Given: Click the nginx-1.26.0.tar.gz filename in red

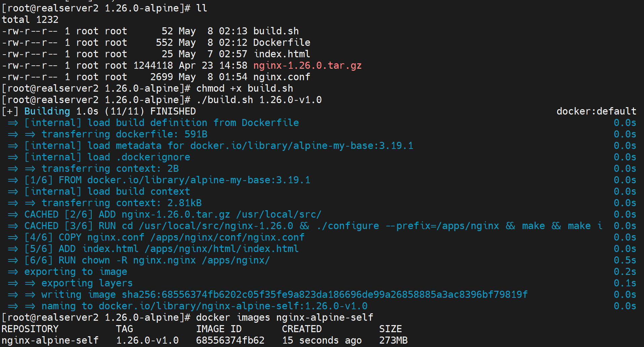Looking at the screenshot, I should [x=307, y=65].
